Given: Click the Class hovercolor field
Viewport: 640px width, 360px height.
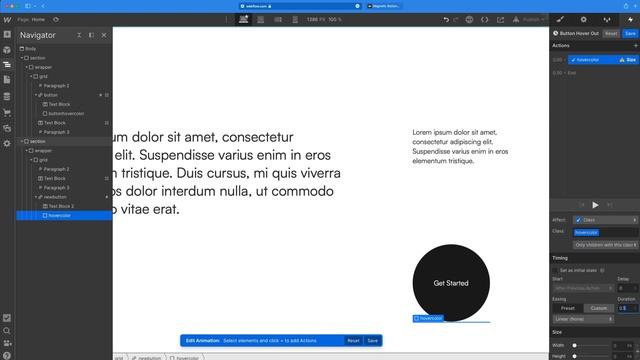Looking at the screenshot, I should click(x=605, y=232).
